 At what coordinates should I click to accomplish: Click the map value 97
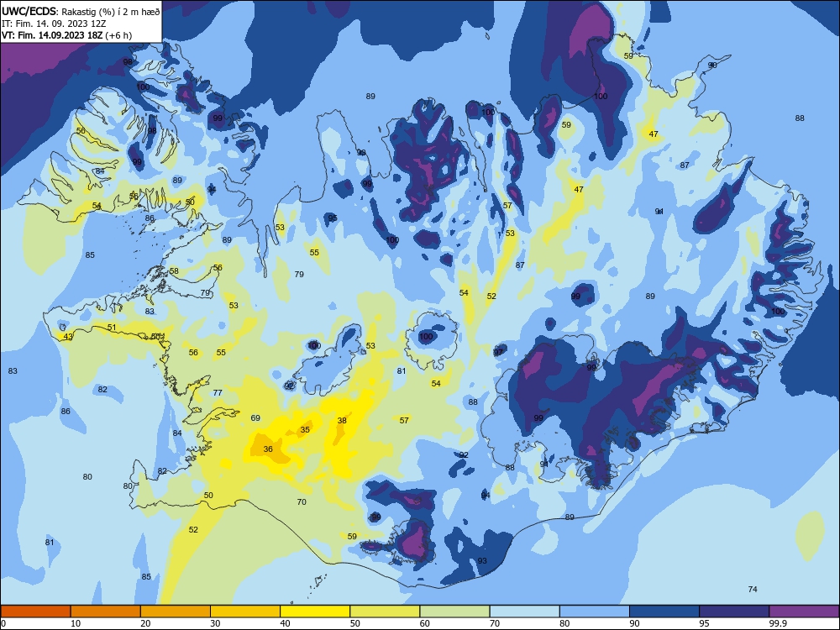(498, 352)
